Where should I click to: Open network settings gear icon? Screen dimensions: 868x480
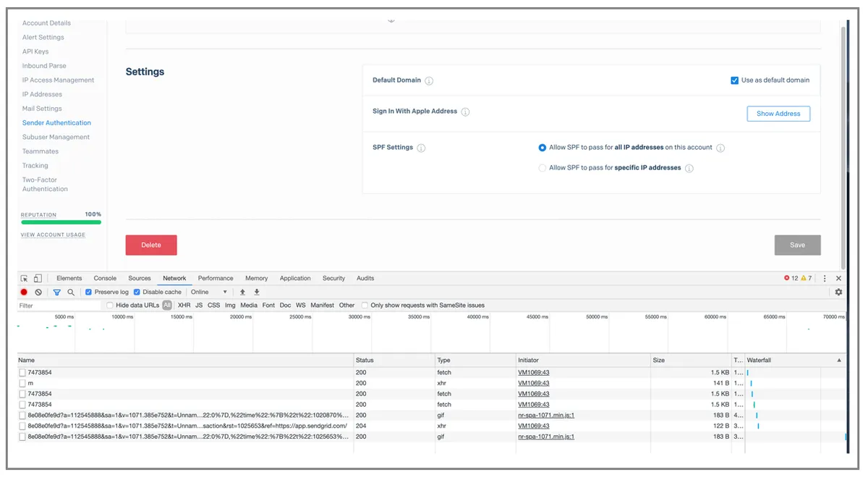pyautogui.click(x=838, y=292)
